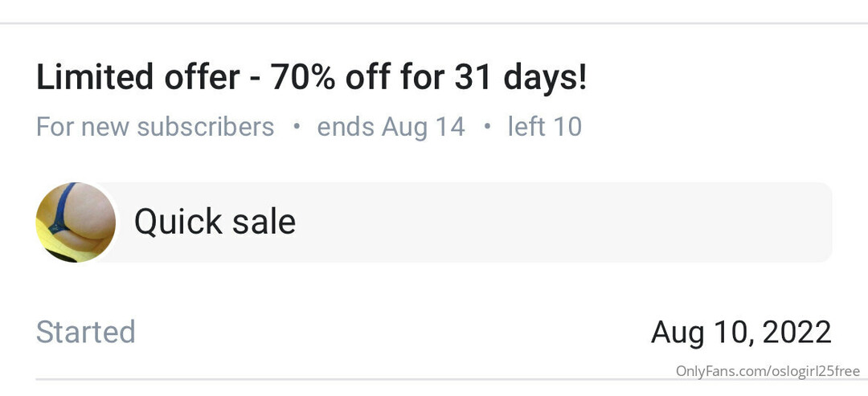Click the circular profile avatar thumbnail
The width and height of the screenshot is (868, 396).
pyautogui.click(x=76, y=222)
